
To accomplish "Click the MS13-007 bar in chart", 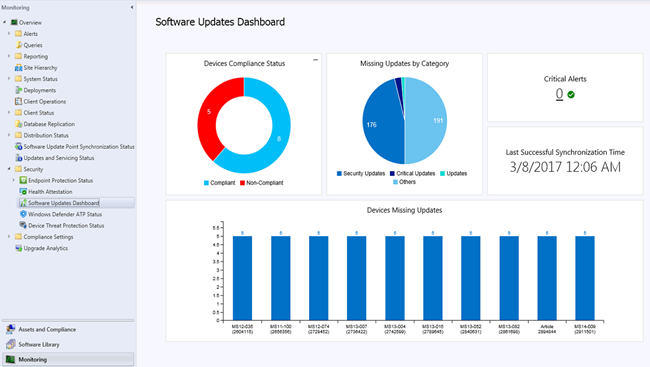I will click(357, 278).
